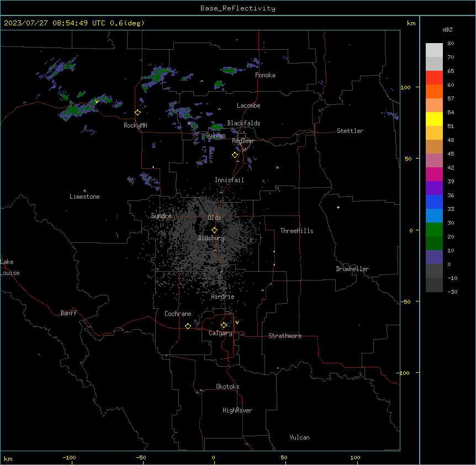Click the asterisk marker above Limestone

point(84,191)
